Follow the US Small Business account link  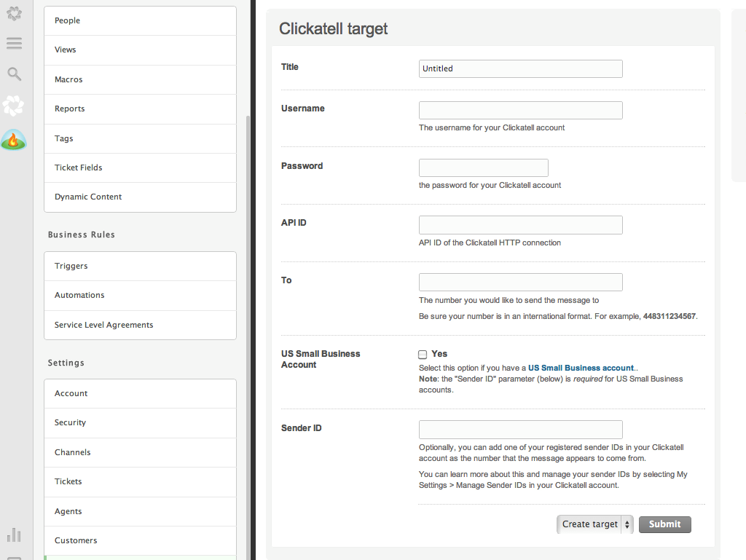pyautogui.click(x=581, y=368)
